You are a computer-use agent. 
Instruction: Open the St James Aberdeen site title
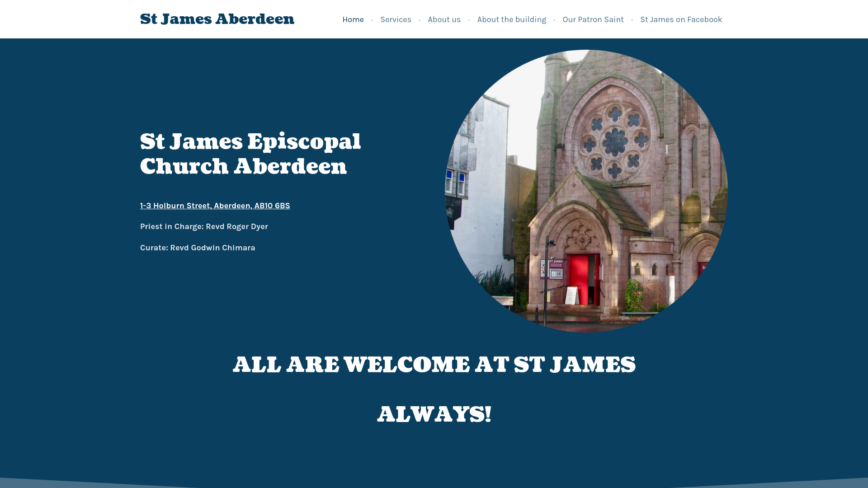217,19
